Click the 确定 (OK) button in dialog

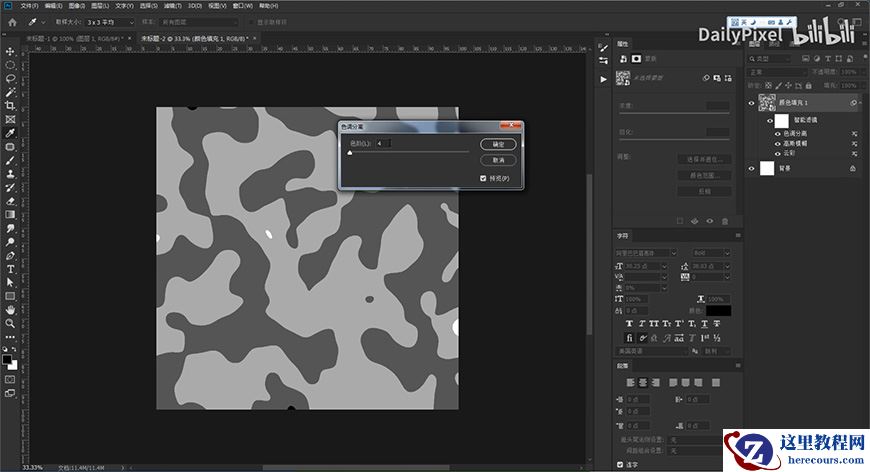(x=498, y=144)
